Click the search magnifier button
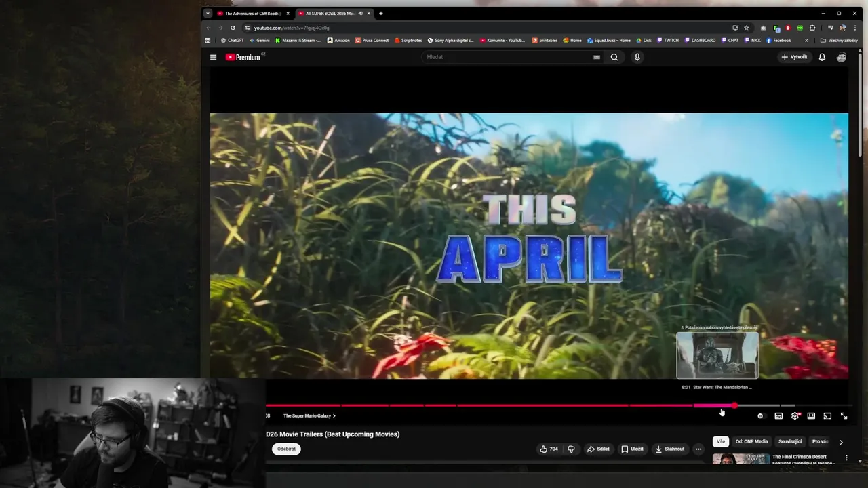This screenshot has height=488, width=868. (614, 57)
